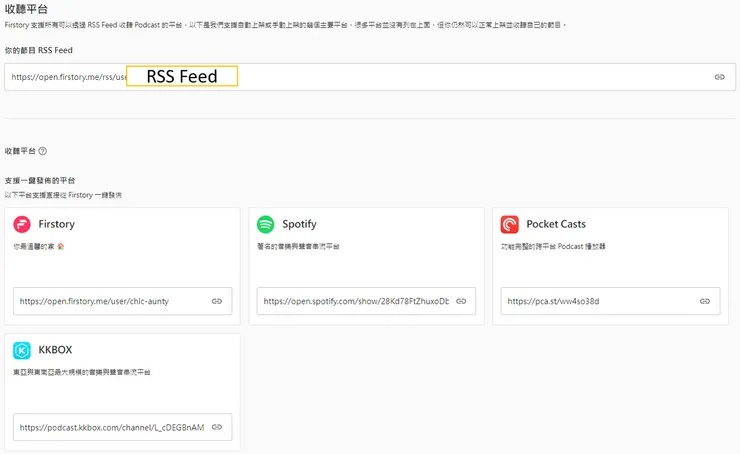Click the Spotify show URL field
The height and width of the screenshot is (454, 740).
[366, 301]
